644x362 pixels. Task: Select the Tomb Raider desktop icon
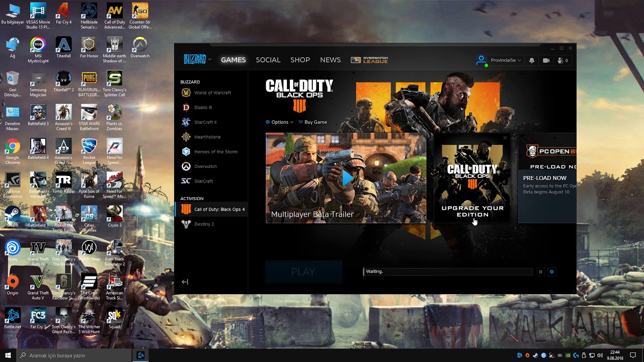coord(63,184)
